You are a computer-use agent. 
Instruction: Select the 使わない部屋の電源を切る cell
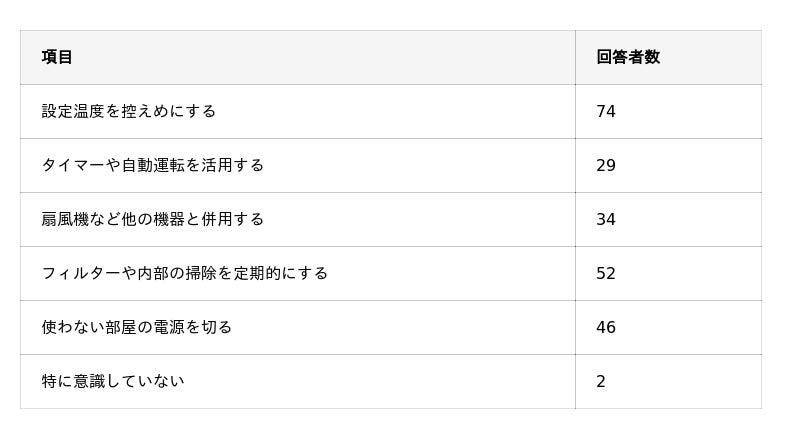pos(137,327)
